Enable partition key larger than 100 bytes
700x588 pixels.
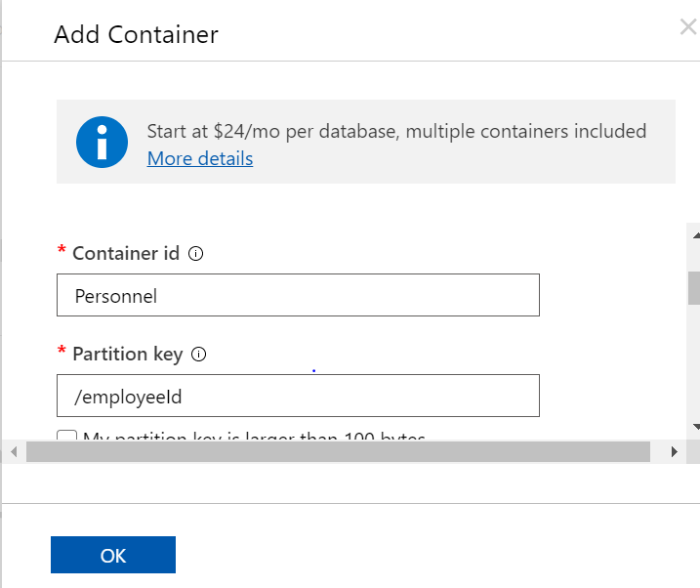click(67, 438)
